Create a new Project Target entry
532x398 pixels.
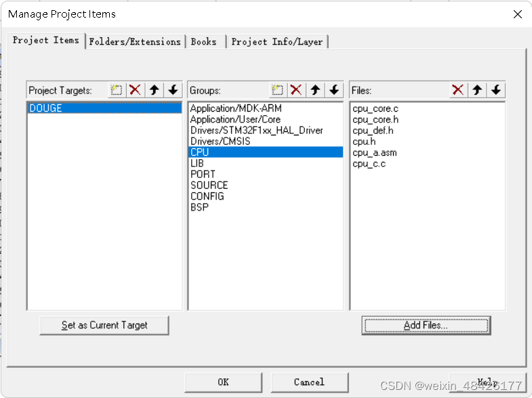coord(117,90)
